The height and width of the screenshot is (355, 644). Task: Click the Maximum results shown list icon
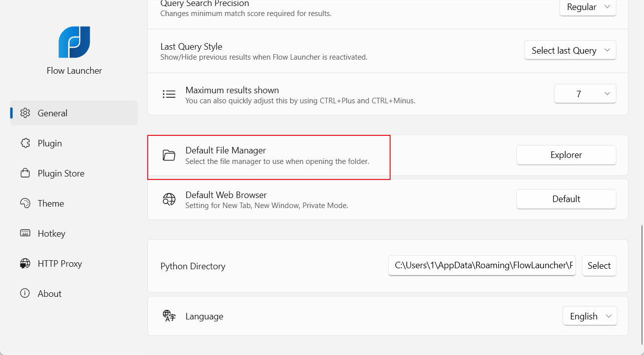click(x=169, y=94)
